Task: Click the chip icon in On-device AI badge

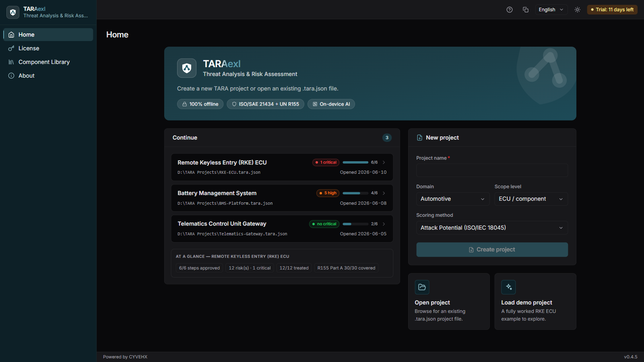Action: pos(315,104)
